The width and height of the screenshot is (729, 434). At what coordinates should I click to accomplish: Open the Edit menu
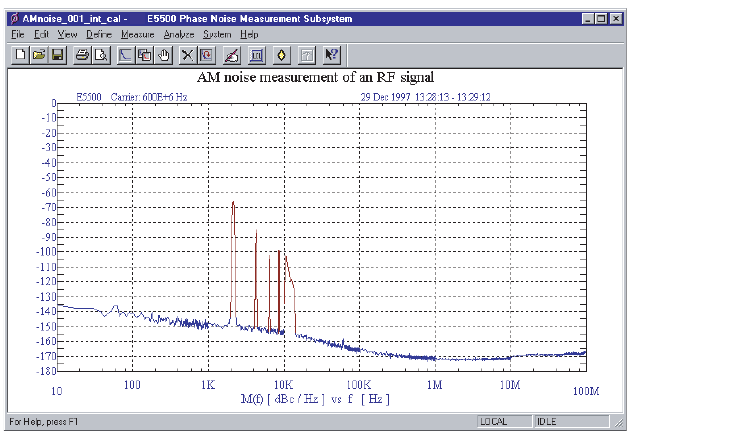41,34
